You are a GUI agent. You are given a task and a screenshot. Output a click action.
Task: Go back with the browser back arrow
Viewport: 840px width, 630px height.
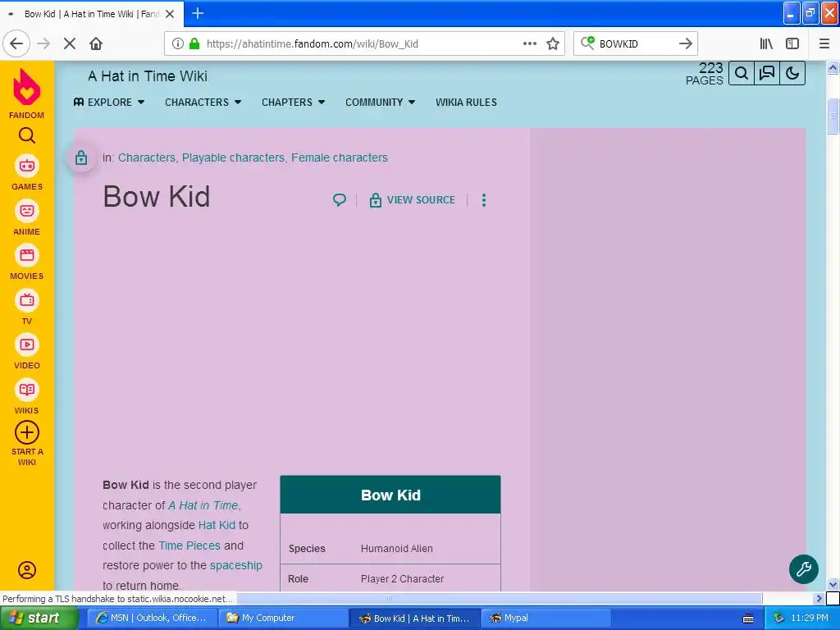[16, 43]
